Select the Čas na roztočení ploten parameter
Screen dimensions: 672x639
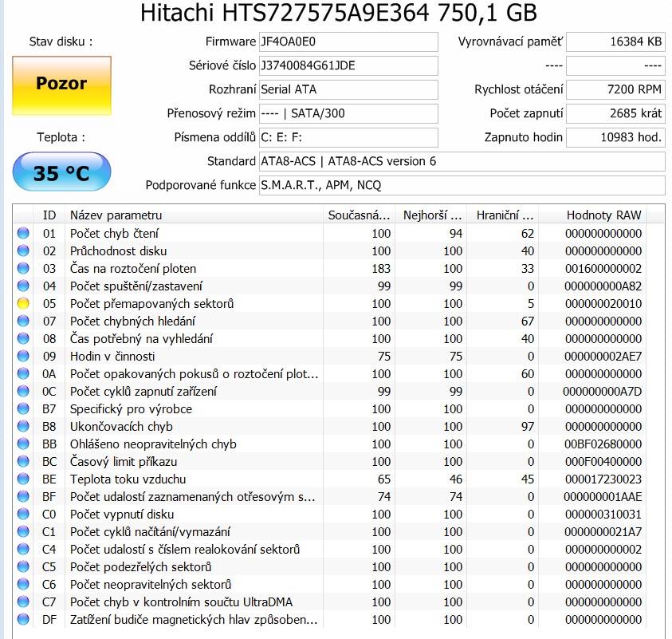[x=133, y=269]
